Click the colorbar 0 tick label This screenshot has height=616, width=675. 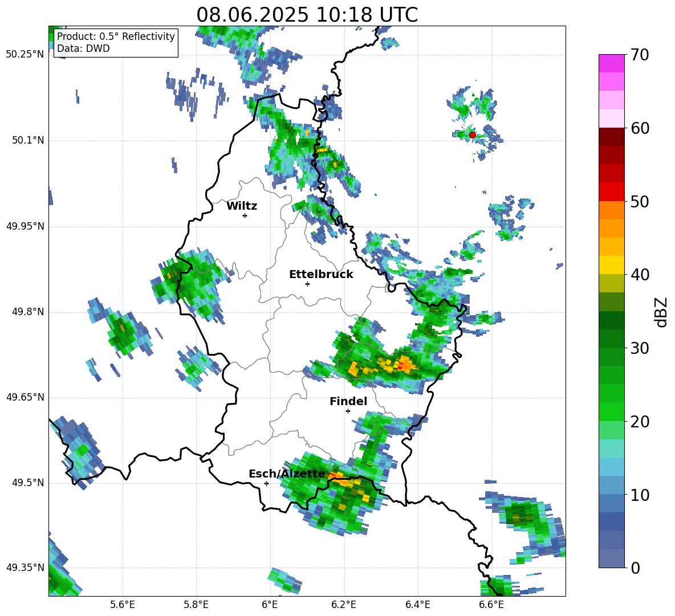(635, 568)
